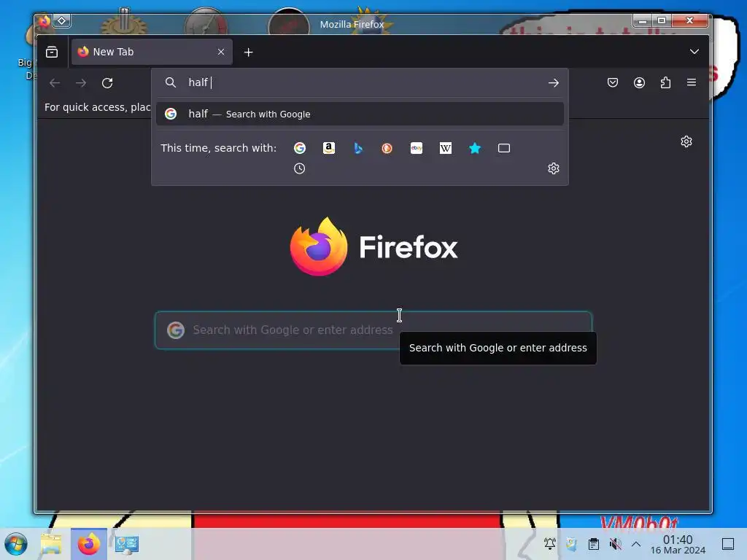Open window menu icon in title bar
Viewport: 747px width, 560px height.
point(44,21)
